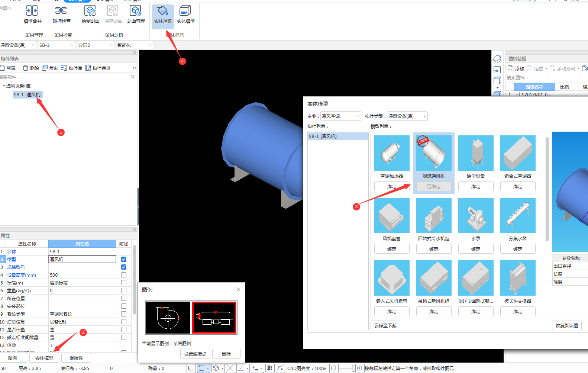
Task: Switch to the 图例 tab at bottom
Action: [13, 358]
